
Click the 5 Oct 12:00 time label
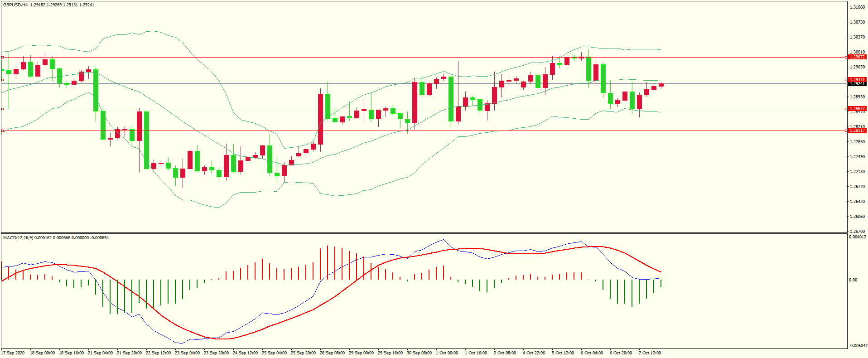point(563,353)
